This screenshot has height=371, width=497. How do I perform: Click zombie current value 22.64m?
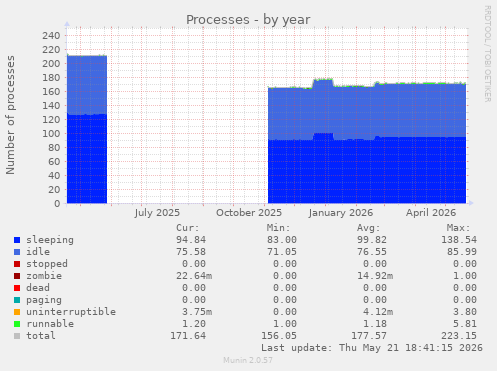coord(194,276)
